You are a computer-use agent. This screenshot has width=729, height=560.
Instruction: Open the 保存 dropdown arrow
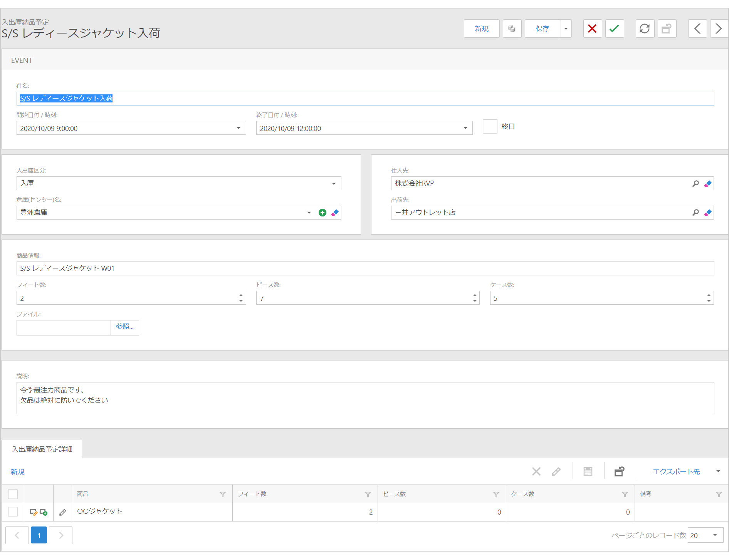point(566,29)
